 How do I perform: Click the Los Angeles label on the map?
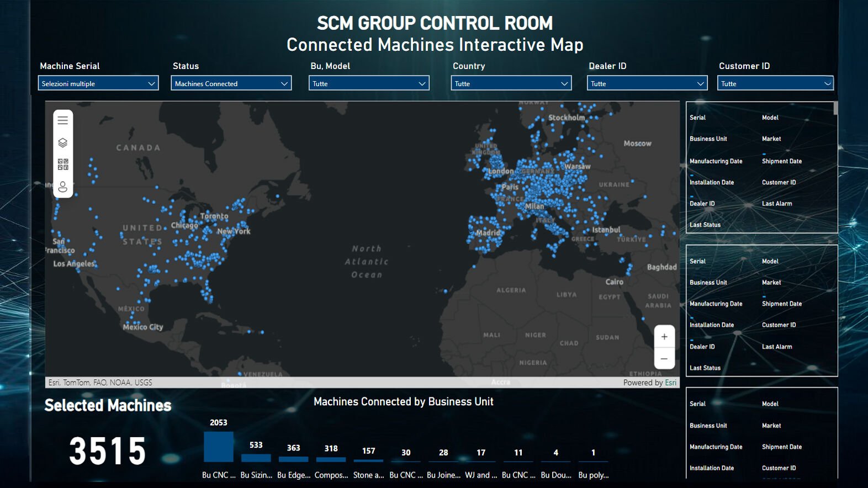[x=74, y=264]
